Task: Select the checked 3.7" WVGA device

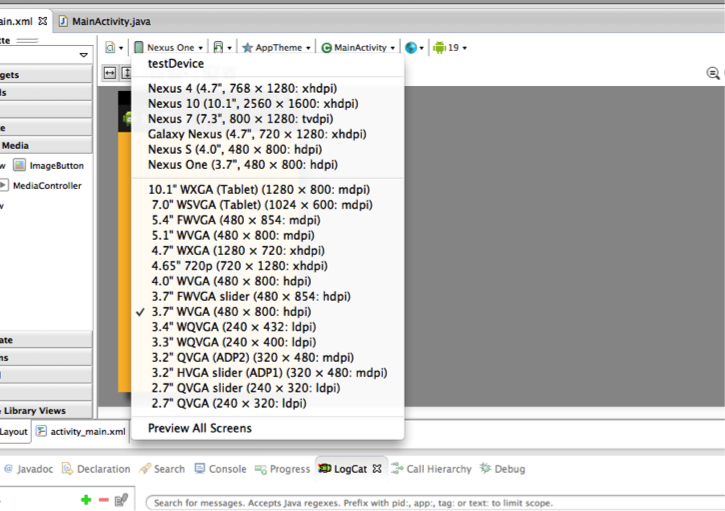Action: point(268,312)
